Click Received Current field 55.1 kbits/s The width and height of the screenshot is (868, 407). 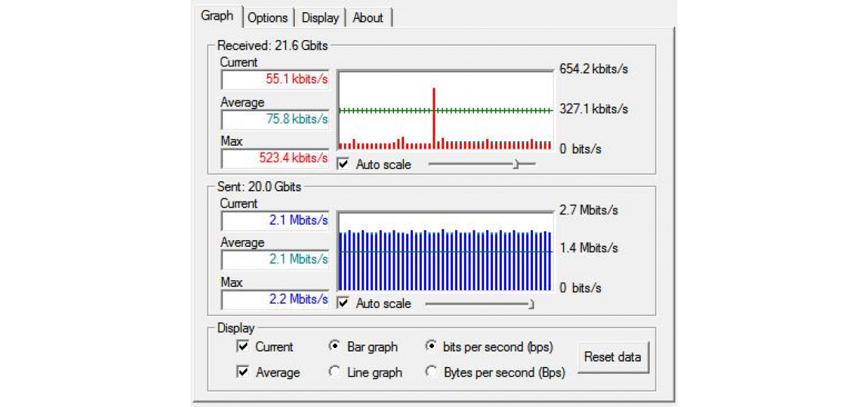tap(275, 79)
